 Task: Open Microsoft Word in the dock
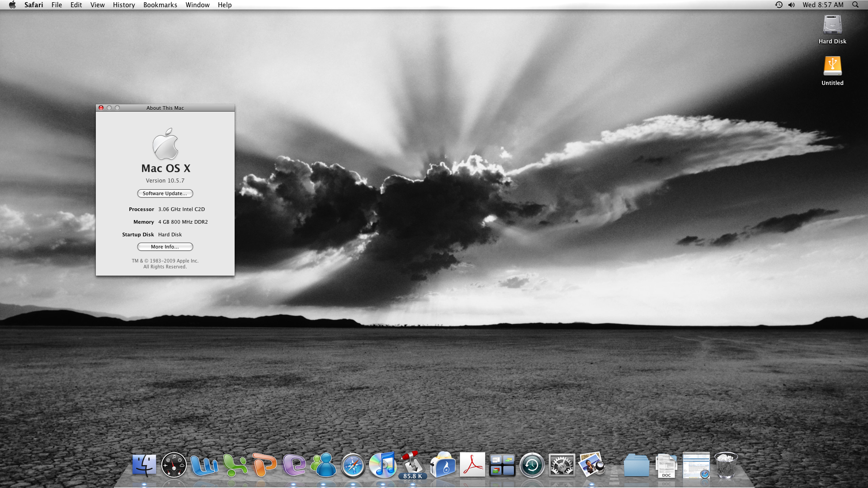click(204, 465)
